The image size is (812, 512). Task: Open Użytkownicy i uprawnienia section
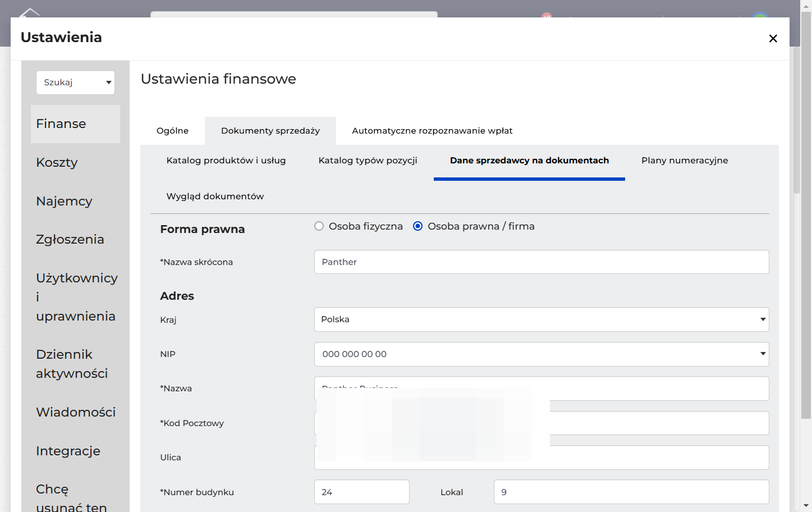(76, 297)
